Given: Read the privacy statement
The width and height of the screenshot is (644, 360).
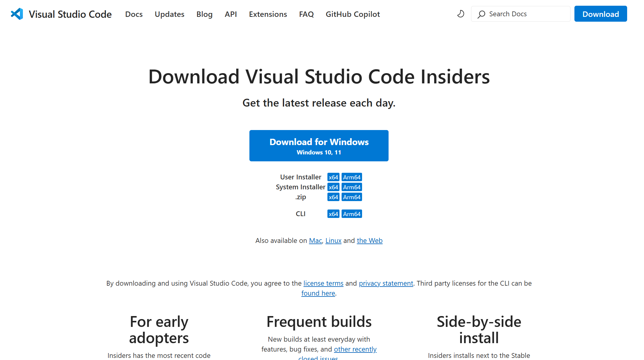Looking at the screenshot, I should 386,283.
